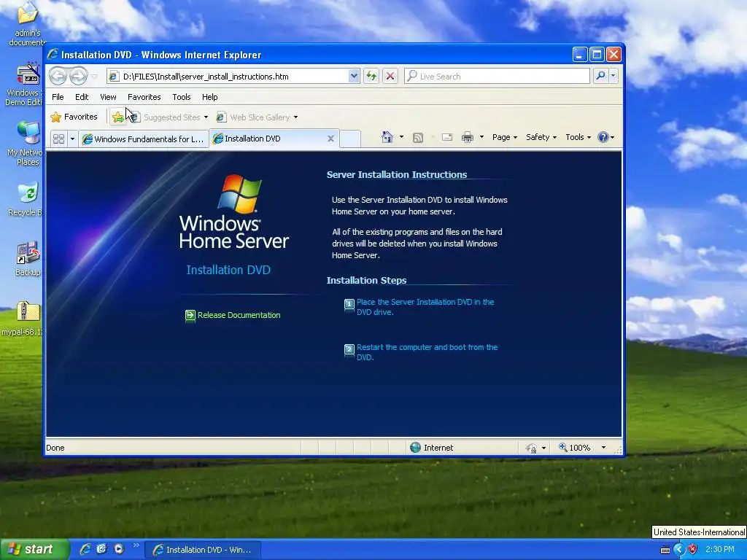Open the zoom level 100% dropdown
This screenshot has height=560, width=747.
click(x=603, y=448)
